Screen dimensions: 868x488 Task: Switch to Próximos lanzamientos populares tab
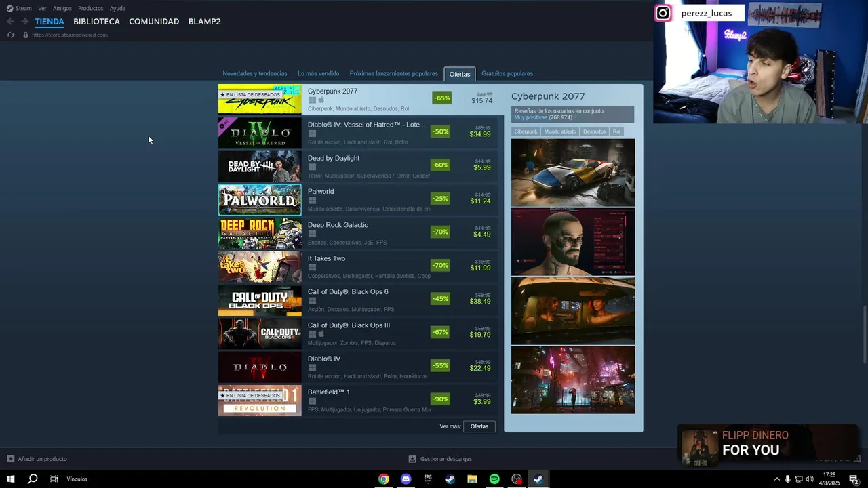coord(393,73)
